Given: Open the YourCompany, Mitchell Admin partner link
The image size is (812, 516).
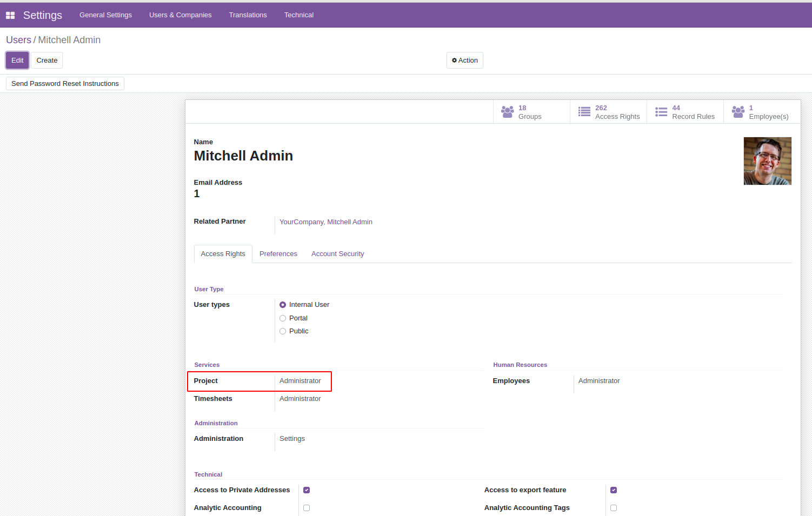Looking at the screenshot, I should [326, 222].
